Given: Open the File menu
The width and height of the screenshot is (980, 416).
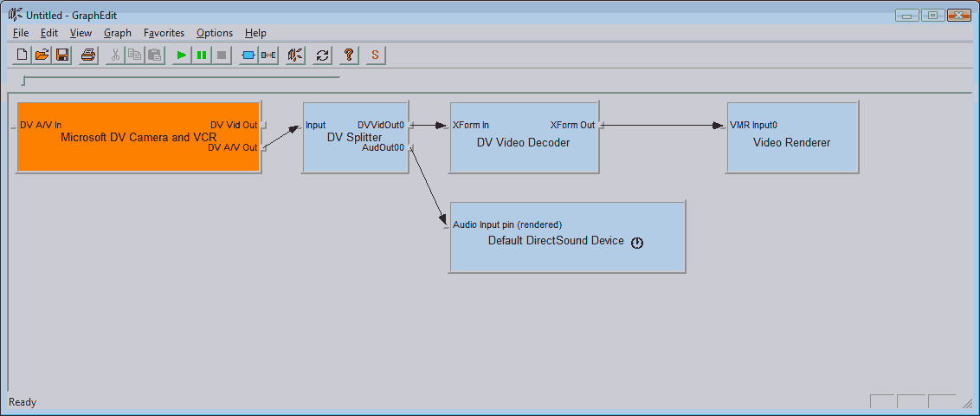Looking at the screenshot, I should pos(21,33).
